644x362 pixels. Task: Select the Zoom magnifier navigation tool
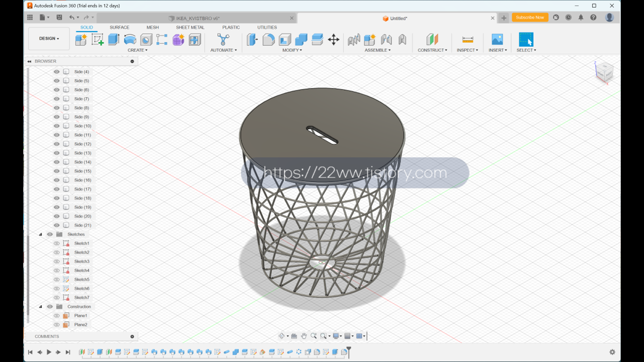click(313, 336)
